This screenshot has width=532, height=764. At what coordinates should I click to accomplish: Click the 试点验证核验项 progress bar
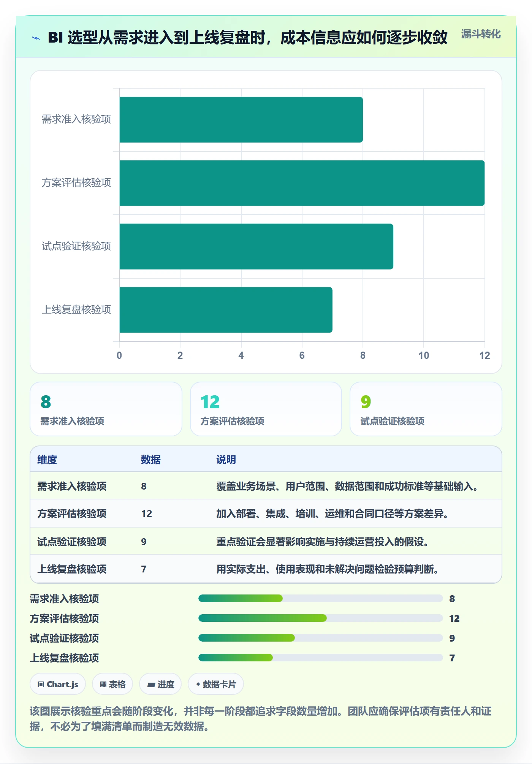321,638
